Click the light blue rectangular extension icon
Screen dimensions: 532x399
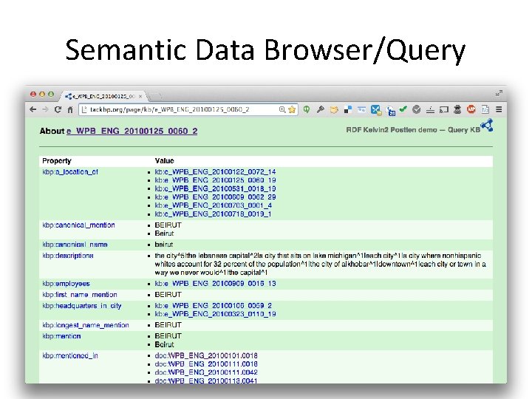point(361,109)
